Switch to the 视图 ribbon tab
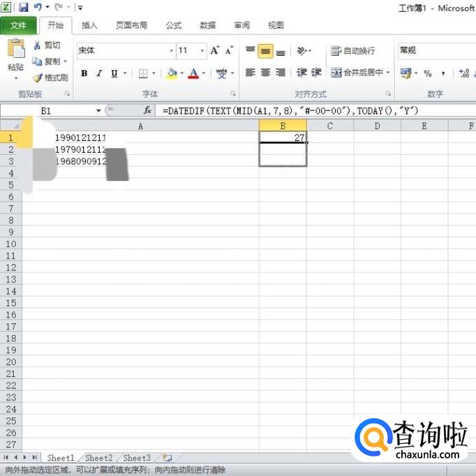This screenshot has width=476, height=476. [x=276, y=25]
